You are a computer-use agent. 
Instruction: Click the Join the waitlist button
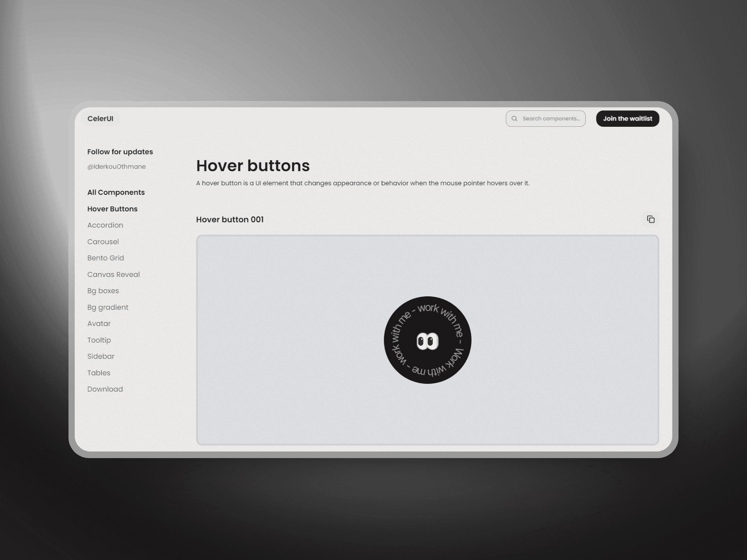coord(628,119)
